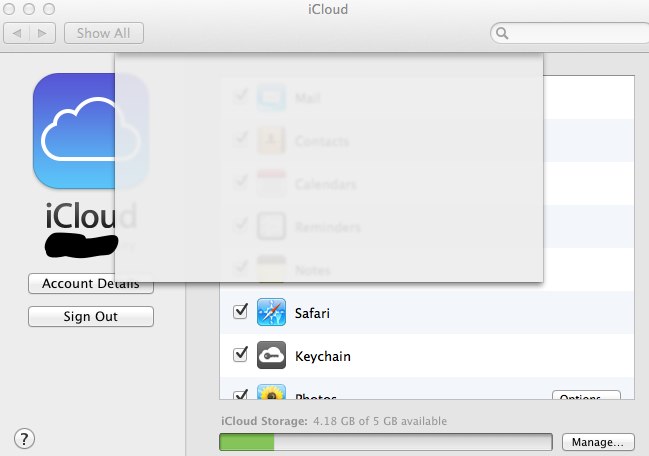Viewport: 649px width, 456px height.
Task: Click the Keychain cloud-key icon
Action: click(x=271, y=355)
